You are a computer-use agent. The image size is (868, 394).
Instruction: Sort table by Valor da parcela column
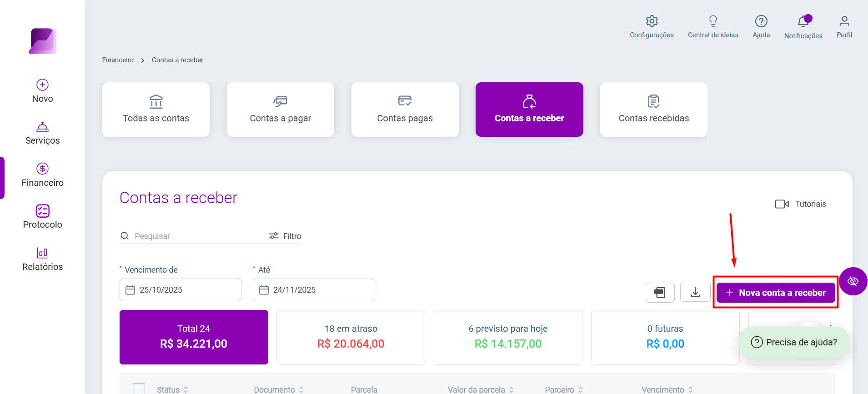(481, 389)
